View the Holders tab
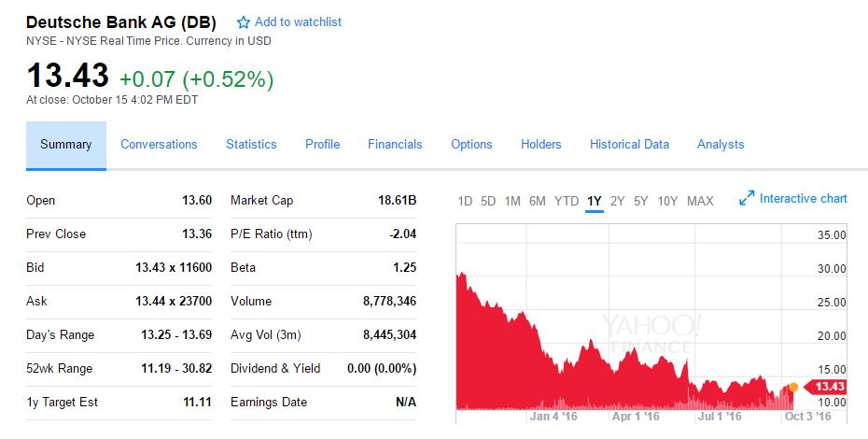Image resolution: width=868 pixels, height=439 pixels. coord(541,145)
